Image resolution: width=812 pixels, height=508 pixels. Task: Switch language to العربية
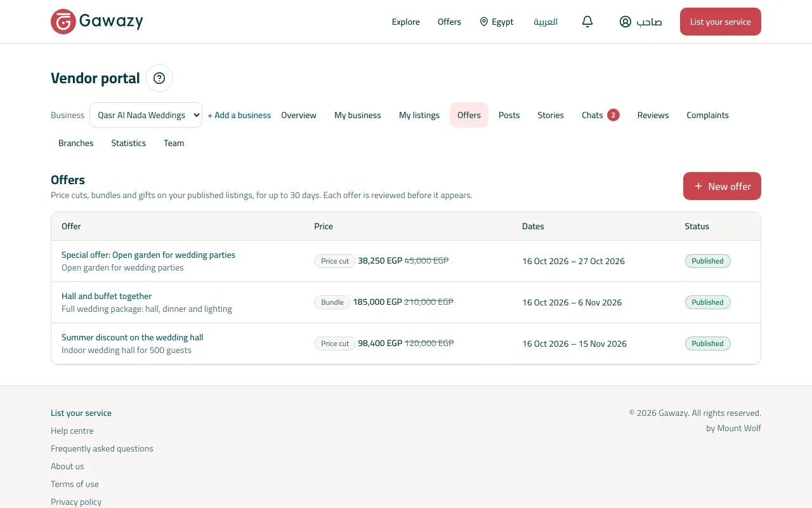546,22
